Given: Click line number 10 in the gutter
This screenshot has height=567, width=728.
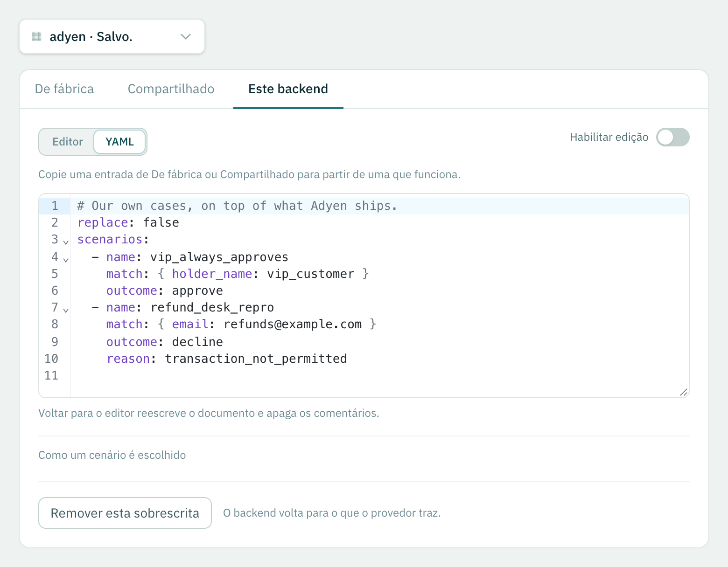Looking at the screenshot, I should pyautogui.click(x=51, y=359).
